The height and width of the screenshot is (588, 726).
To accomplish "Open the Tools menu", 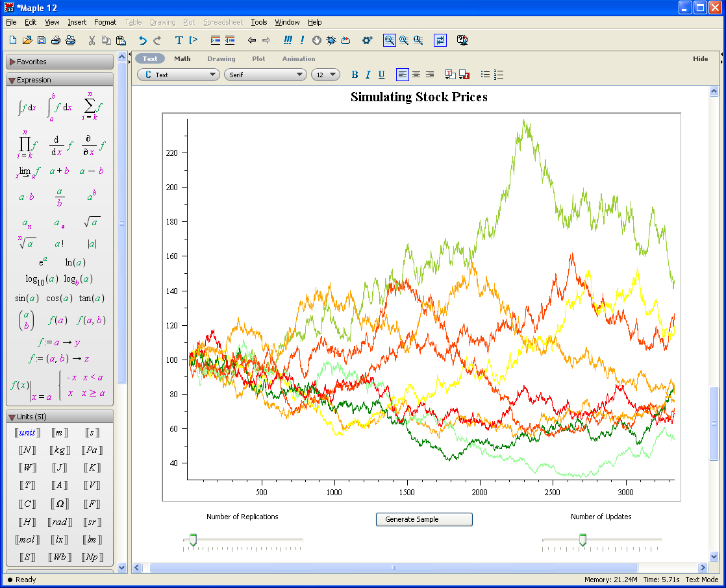I will point(259,22).
